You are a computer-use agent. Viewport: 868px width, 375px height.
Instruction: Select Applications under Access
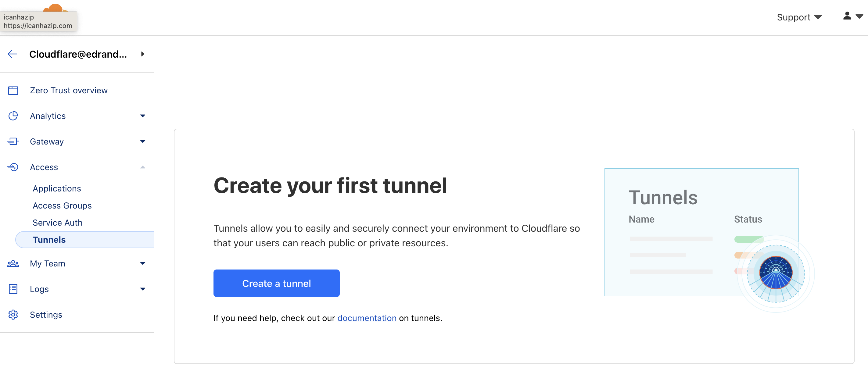(x=57, y=188)
